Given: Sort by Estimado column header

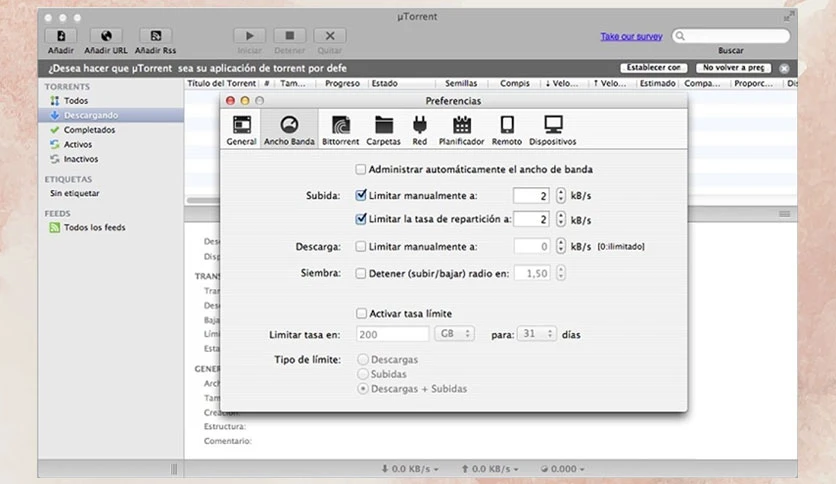Looking at the screenshot, I should [x=657, y=83].
